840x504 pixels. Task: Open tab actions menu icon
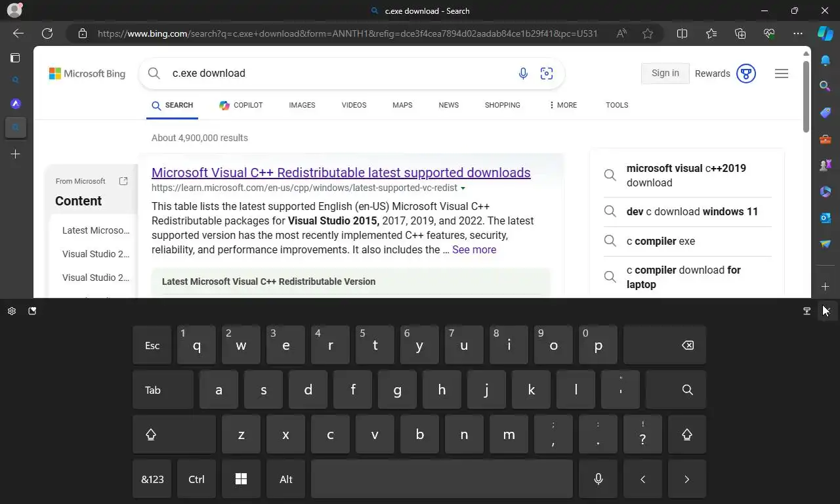(x=15, y=58)
